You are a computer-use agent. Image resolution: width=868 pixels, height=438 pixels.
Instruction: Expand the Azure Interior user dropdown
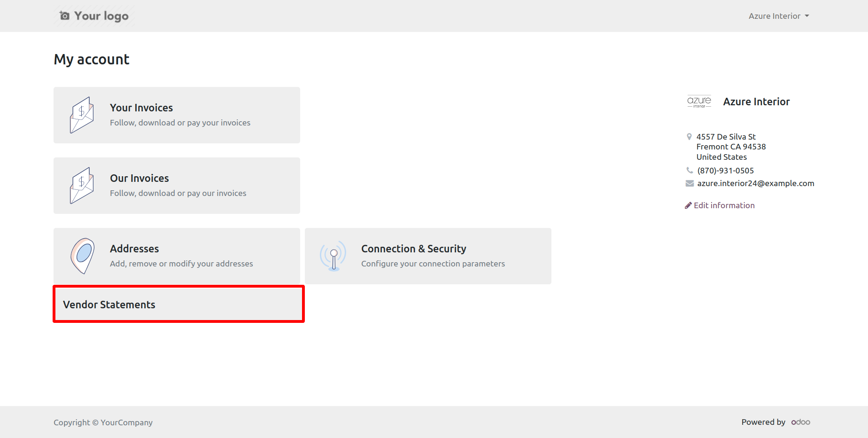click(779, 16)
